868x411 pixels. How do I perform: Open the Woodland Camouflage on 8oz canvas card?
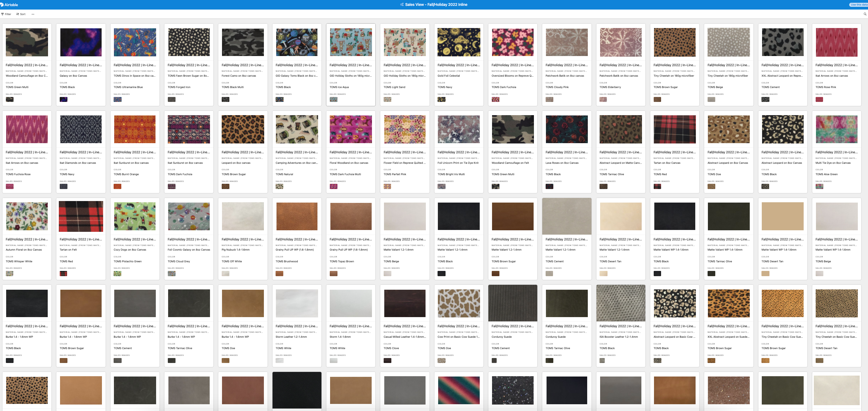(x=27, y=65)
